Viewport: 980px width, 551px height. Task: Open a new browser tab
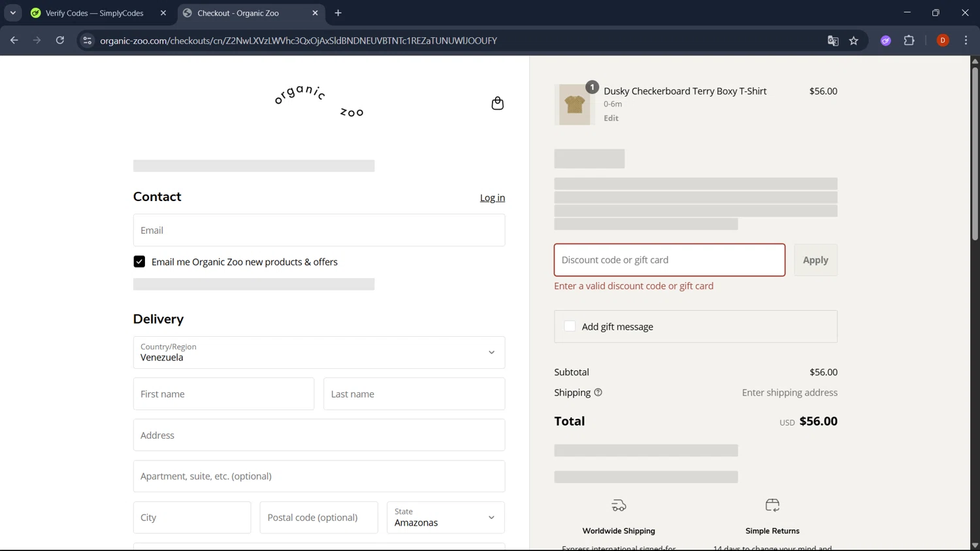pyautogui.click(x=338, y=13)
